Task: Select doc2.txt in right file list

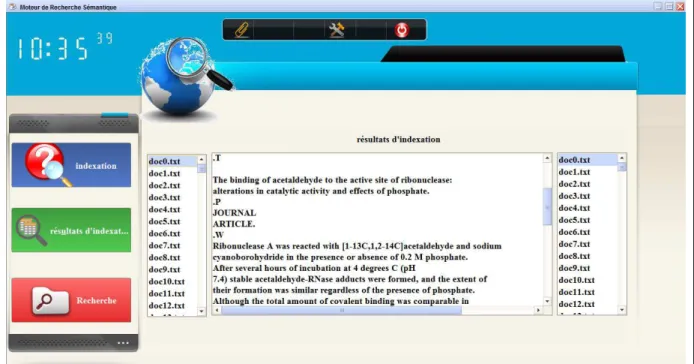Action: tap(587, 184)
